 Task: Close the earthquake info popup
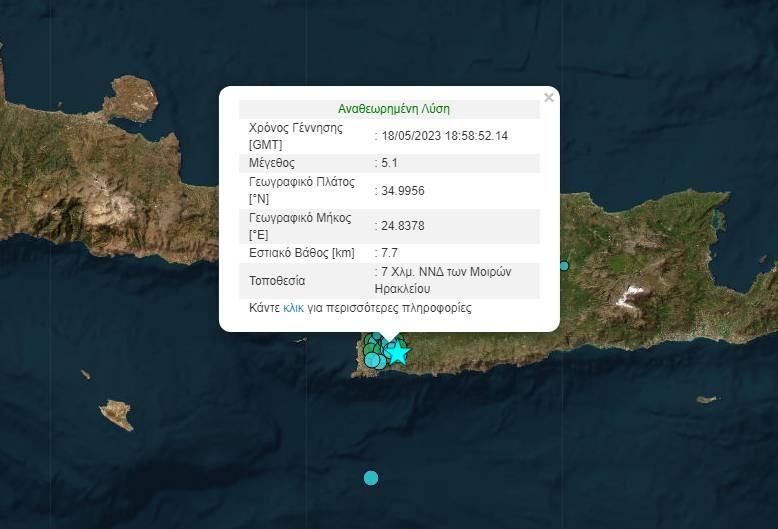(548, 98)
